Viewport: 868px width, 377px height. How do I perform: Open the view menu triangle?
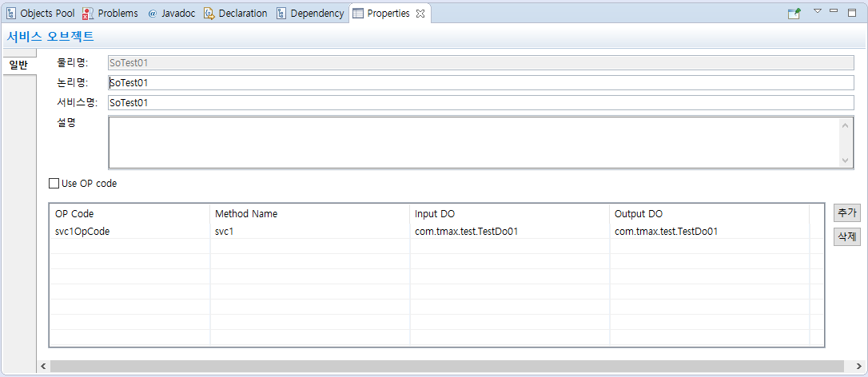point(818,11)
